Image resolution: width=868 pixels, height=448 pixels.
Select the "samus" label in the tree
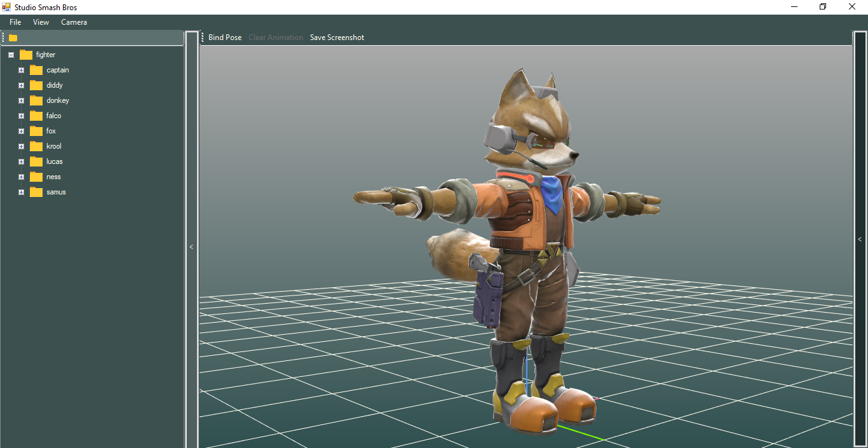point(56,192)
